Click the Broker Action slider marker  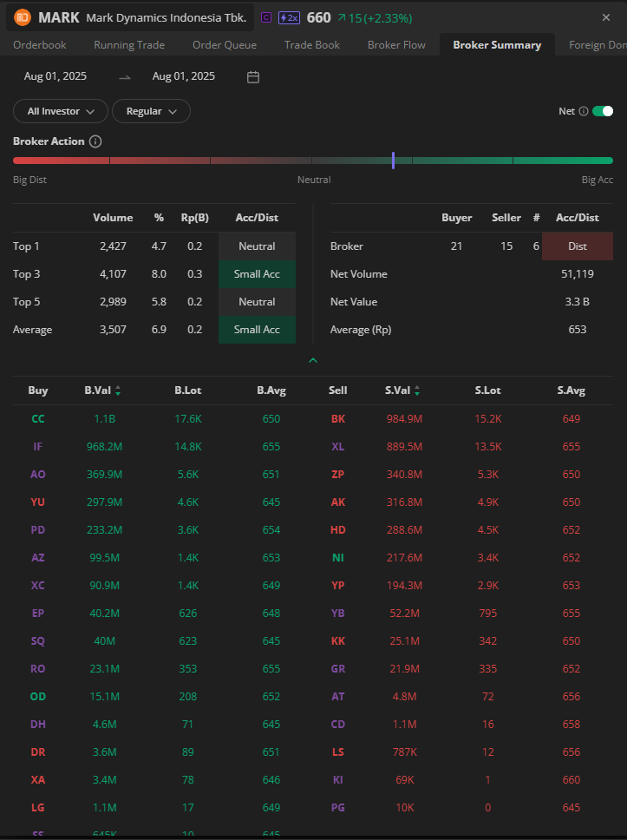393,161
